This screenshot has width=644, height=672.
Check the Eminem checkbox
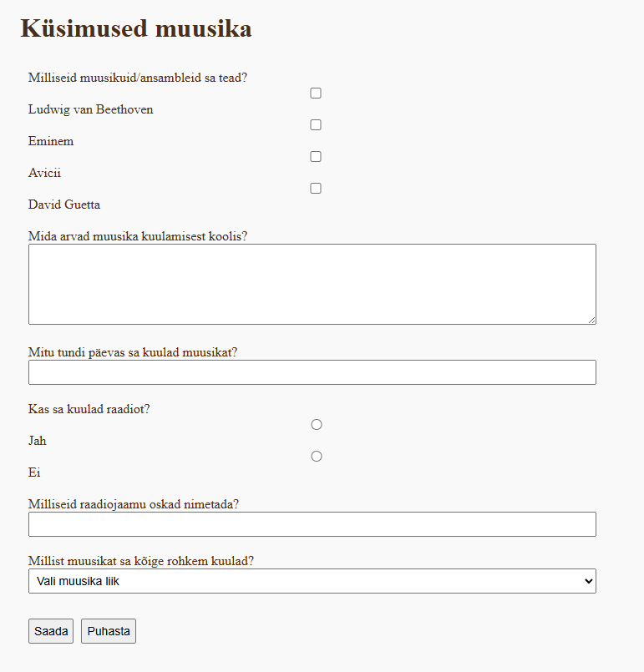coord(316,125)
